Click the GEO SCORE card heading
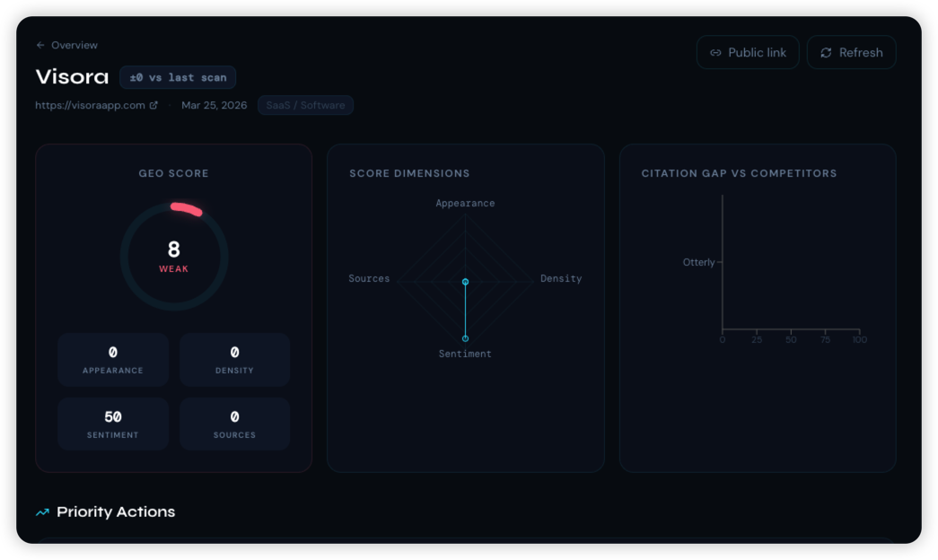The width and height of the screenshot is (938, 560). click(174, 173)
